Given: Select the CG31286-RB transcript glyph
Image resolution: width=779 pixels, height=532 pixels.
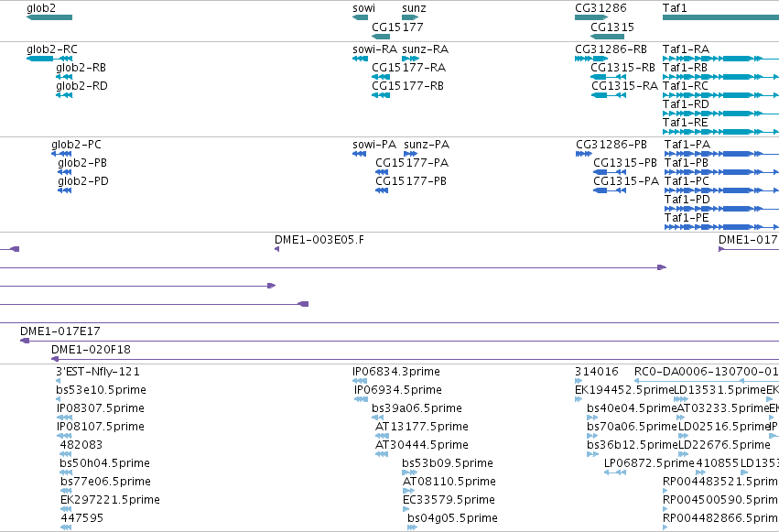Looking at the screenshot, I should pos(591,59).
